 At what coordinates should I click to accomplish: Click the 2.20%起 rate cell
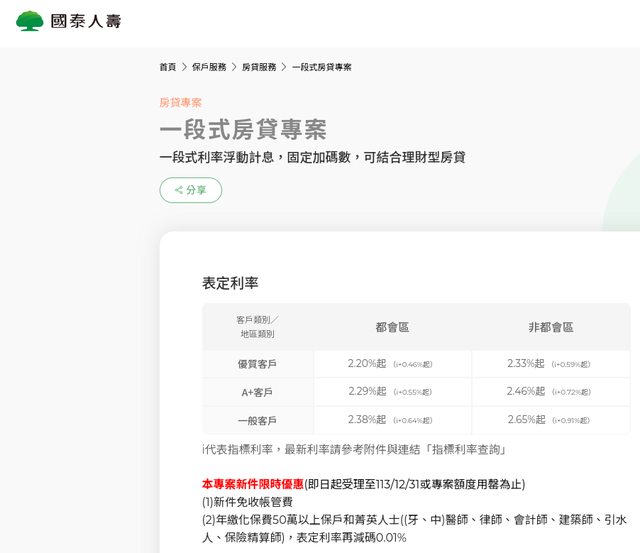click(367, 364)
